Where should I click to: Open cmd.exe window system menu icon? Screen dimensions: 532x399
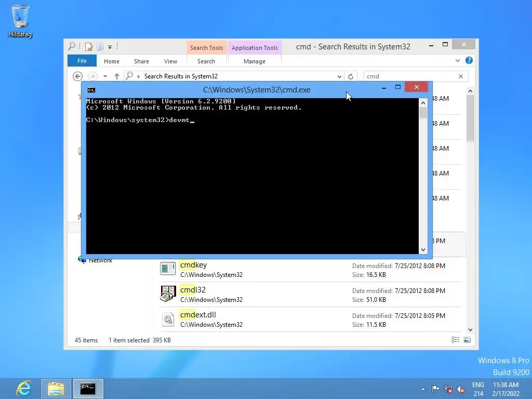click(x=91, y=89)
